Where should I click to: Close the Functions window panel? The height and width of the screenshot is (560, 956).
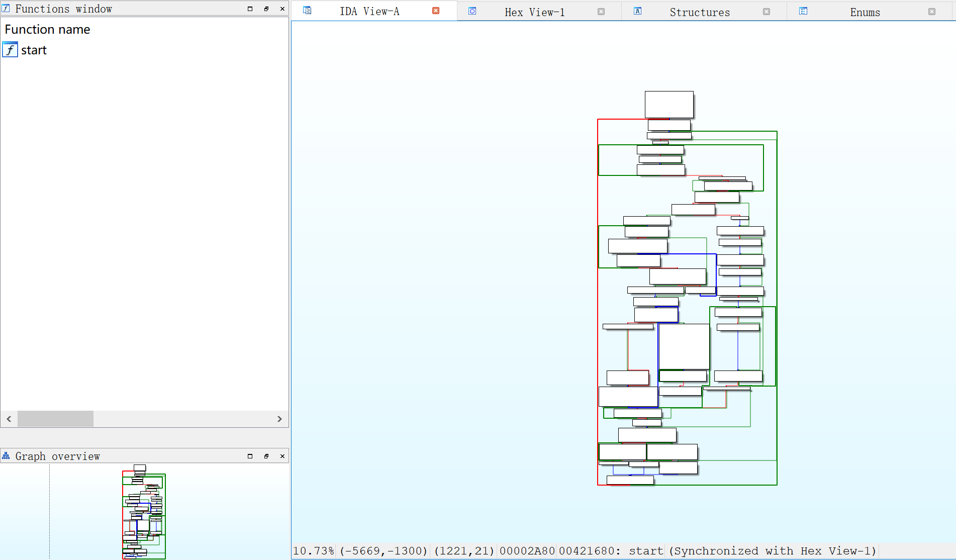(282, 9)
